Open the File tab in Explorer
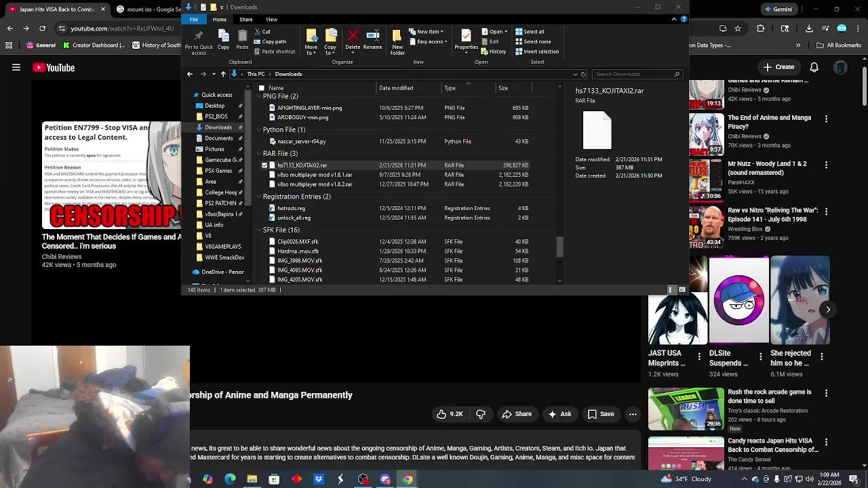This screenshot has width=868, height=488. coord(194,19)
